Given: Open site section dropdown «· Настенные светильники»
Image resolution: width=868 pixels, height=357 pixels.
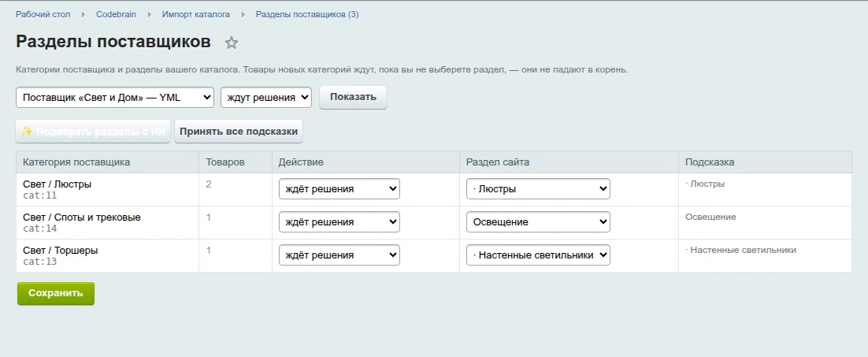Looking at the screenshot, I should pyautogui.click(x=538, y=255).
